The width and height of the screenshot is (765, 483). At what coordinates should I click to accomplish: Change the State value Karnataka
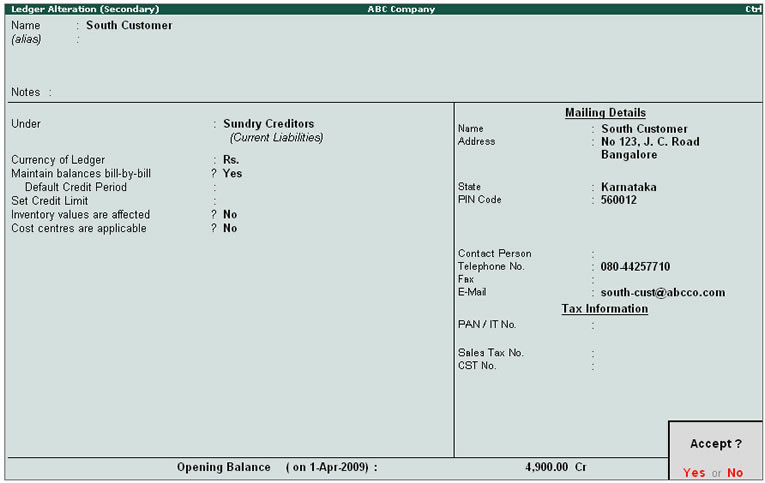(628, 187)
